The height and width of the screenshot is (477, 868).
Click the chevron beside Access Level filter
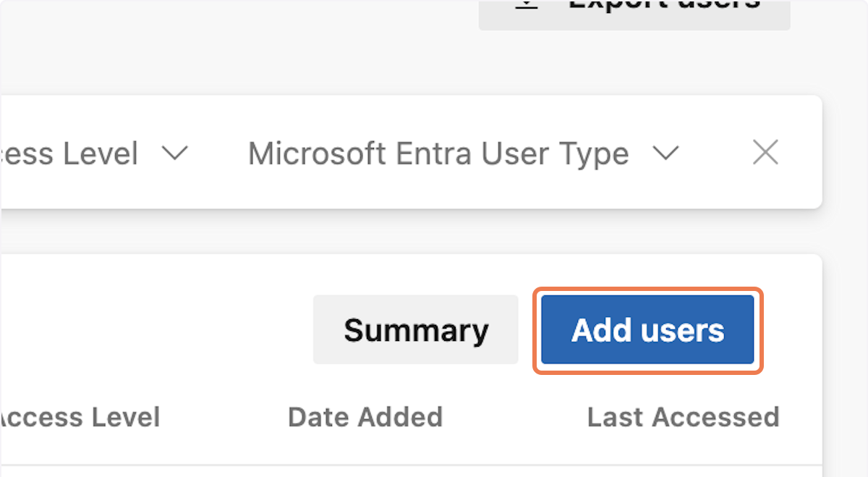click(174, 153)
